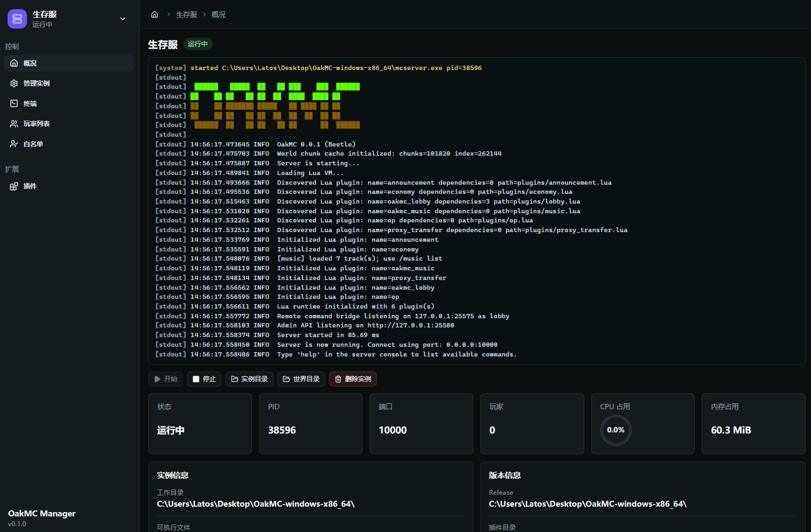Click the 开始 start button
This screenshot has width=811, height=532.
click(x=165, y=379)
